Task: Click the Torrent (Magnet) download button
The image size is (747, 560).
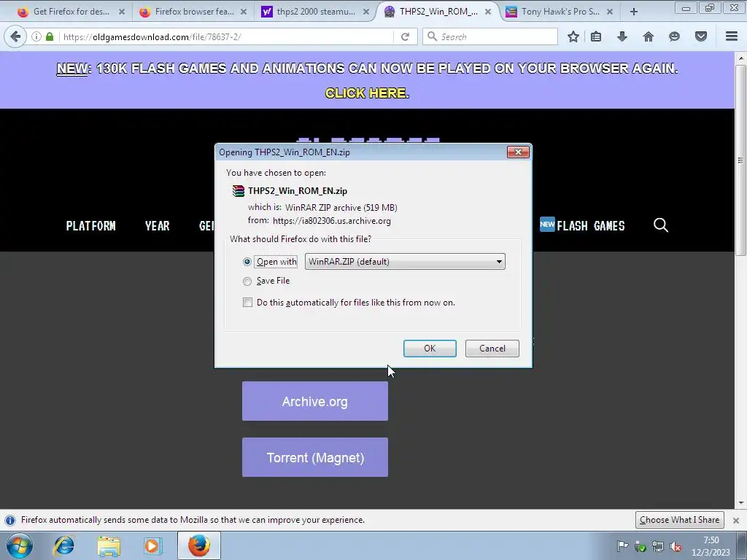Action: coord(315,457)
